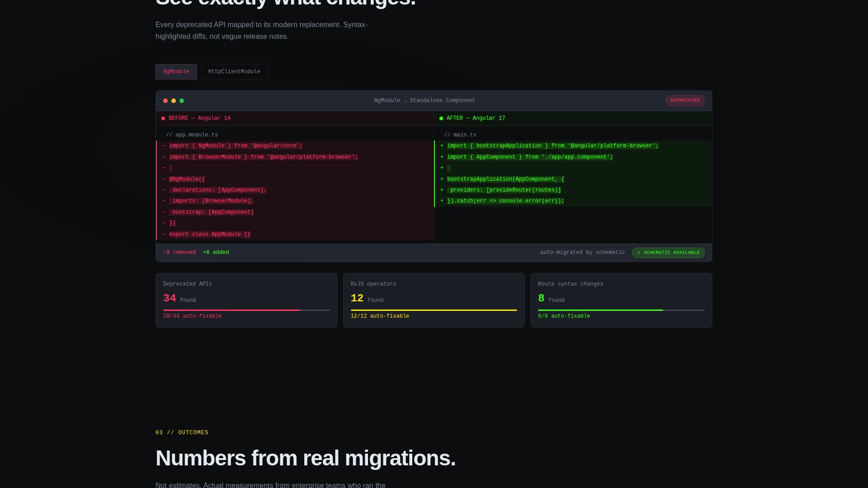
Task: Click the 'Numbers from real migrations.' heading
Action: click(306, 458)
